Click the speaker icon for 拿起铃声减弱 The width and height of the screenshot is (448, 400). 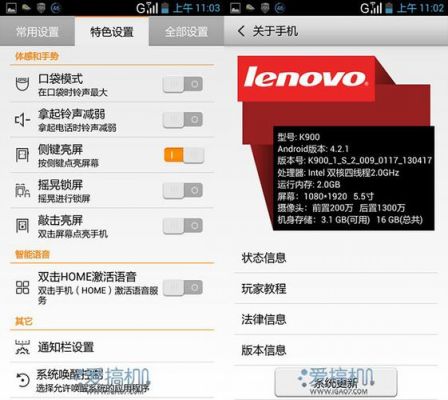(22, 119)
